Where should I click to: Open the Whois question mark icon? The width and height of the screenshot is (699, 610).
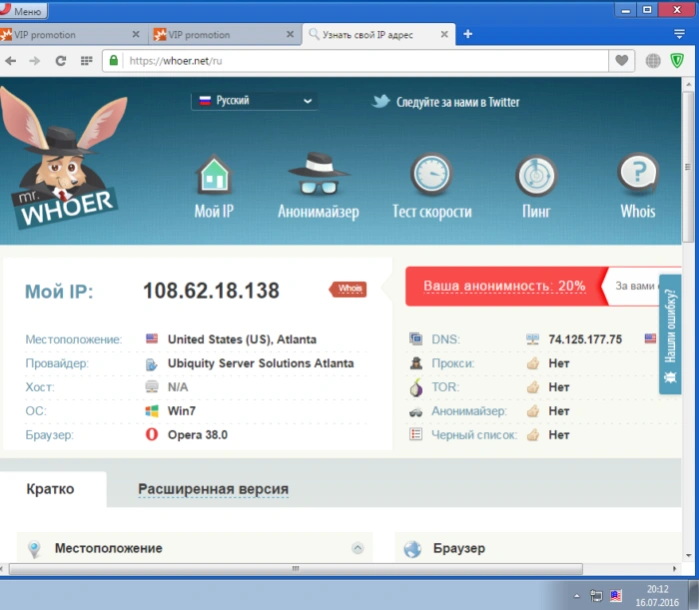tap(638, 174)
